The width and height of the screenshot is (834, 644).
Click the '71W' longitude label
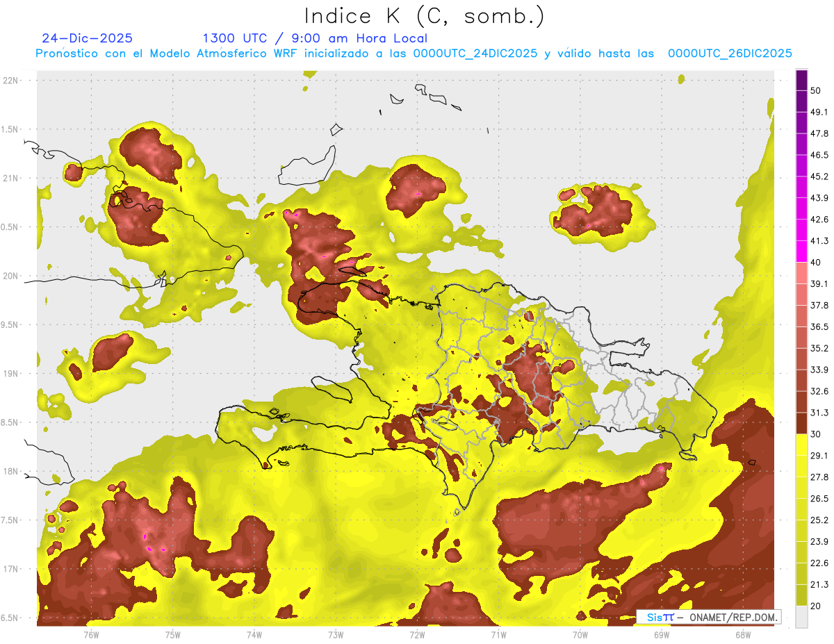tap(498, 634)
